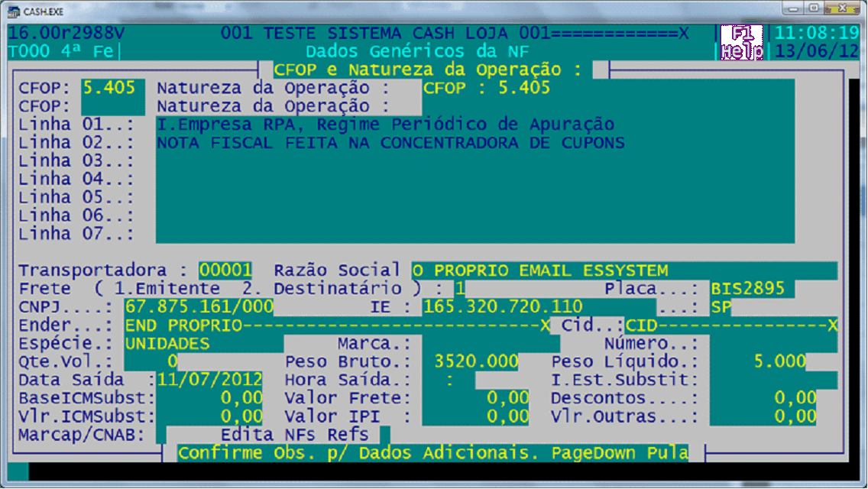Click Edita NFs Refs option
868x489 pixels.
295,435
